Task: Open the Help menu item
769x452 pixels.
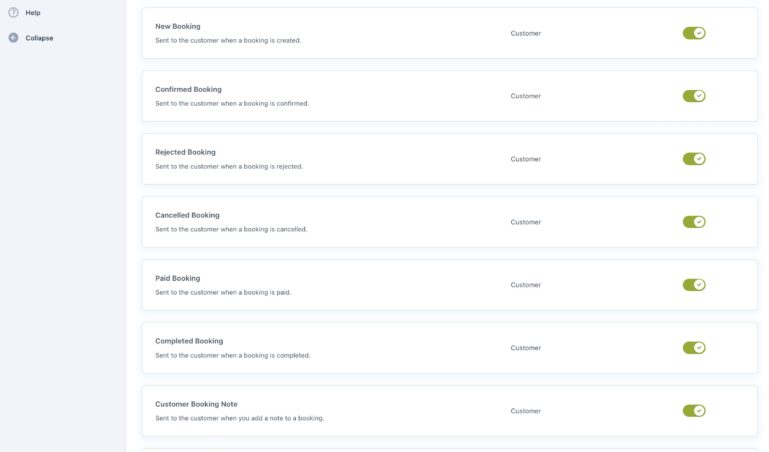Action: 33,13
